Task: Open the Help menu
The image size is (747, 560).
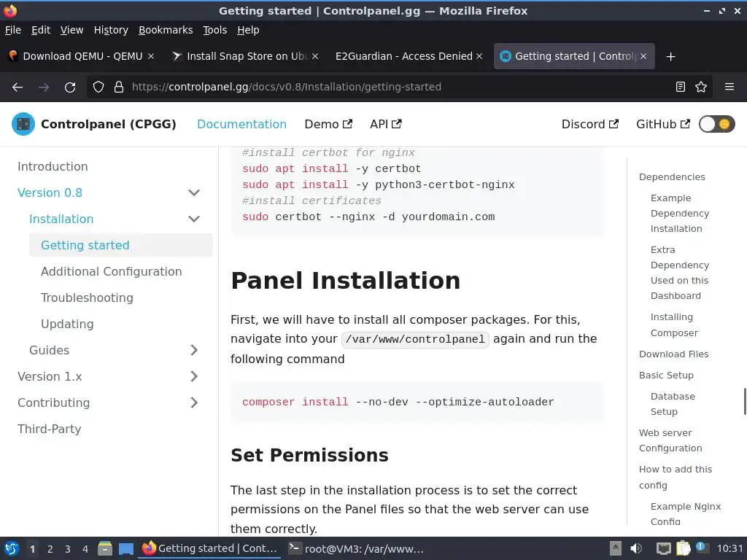Action: (x=248, y=30)
